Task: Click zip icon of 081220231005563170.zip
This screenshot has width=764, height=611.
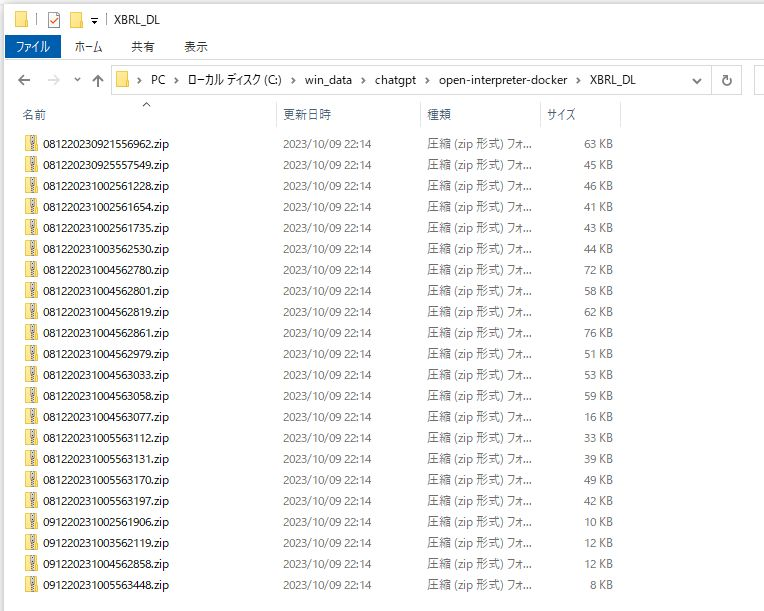Action: [x=31, y=478]
